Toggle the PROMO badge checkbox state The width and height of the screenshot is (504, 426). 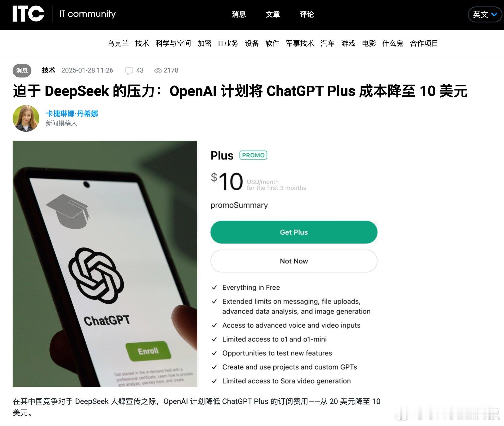tap(252, 155)
